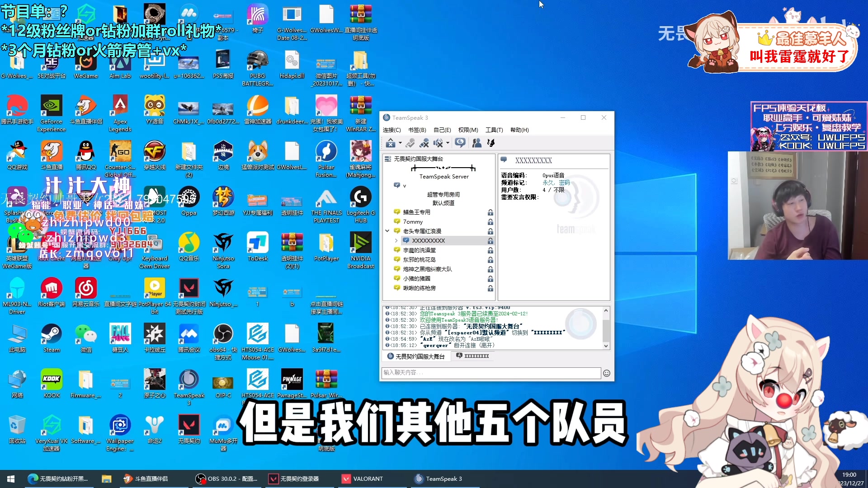The height and width of the screenshot is (488, 868).
Task: Select the Riot客户端 desktop icon
Action: [52, 292]
